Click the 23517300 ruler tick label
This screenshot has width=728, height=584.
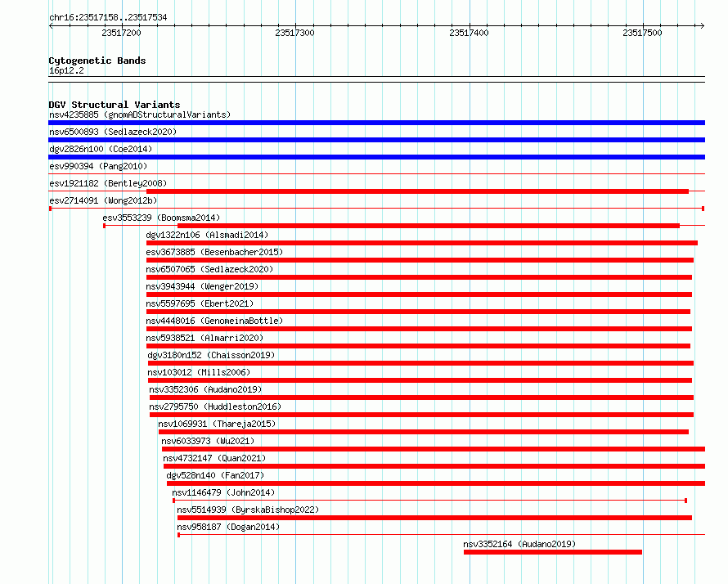(294, 33)
